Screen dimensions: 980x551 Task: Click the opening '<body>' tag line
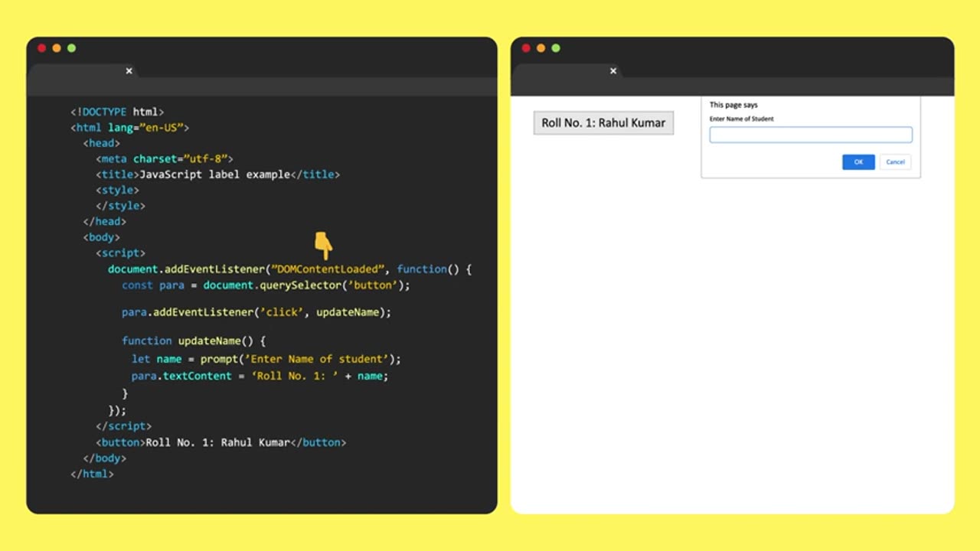coord(102,237)
